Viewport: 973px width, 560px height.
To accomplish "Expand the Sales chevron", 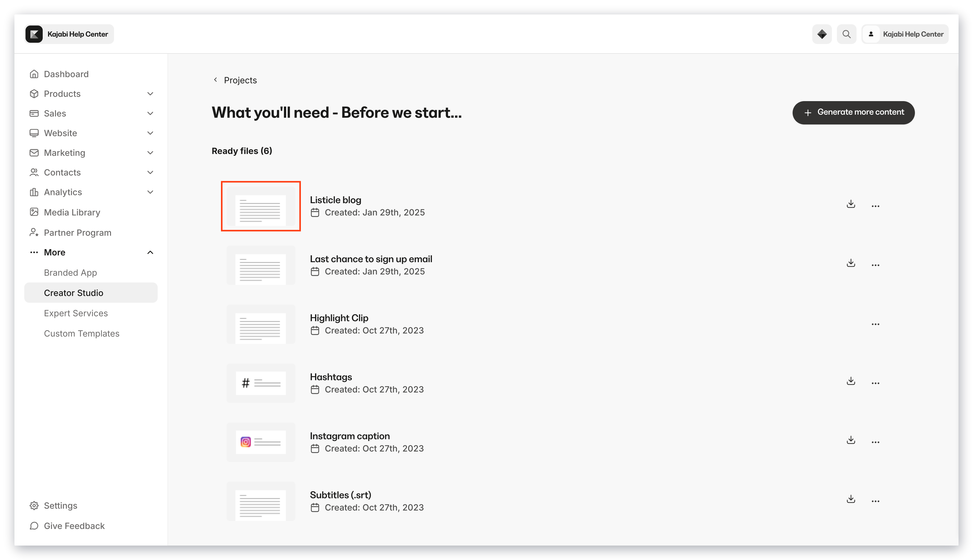I will (x=150, y=113).
